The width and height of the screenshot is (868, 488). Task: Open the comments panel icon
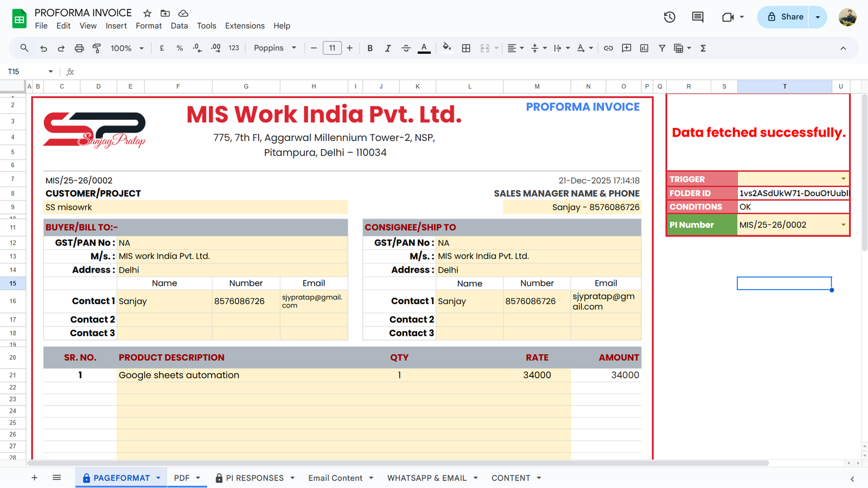[x=698, y=17]
